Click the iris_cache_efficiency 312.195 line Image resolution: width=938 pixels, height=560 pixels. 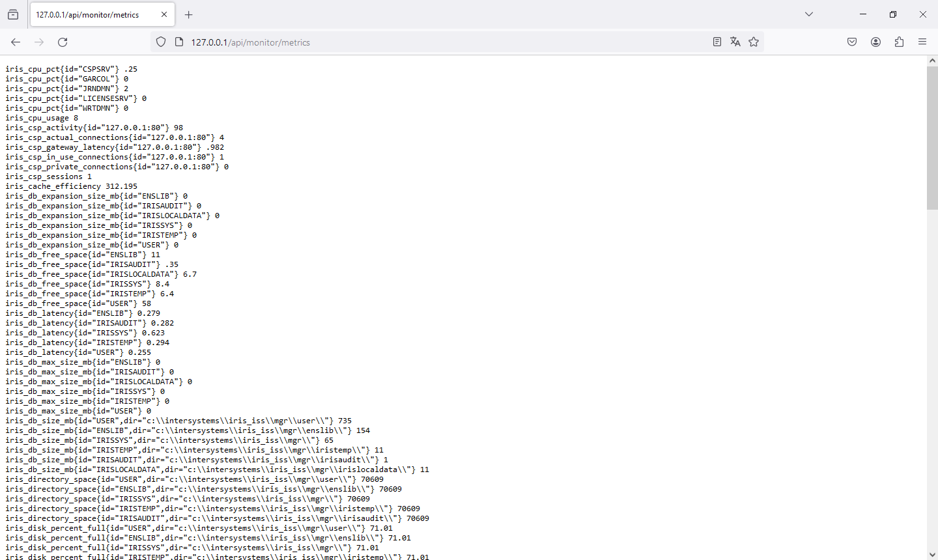tap(72, 186)
